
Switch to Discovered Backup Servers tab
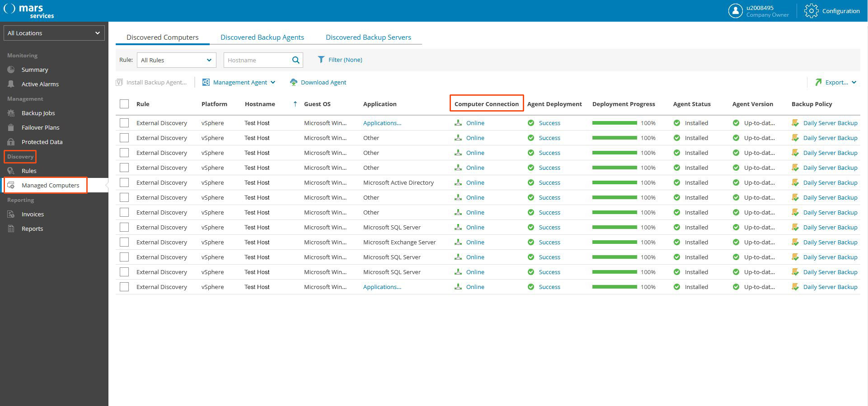(x=368, y=37)
